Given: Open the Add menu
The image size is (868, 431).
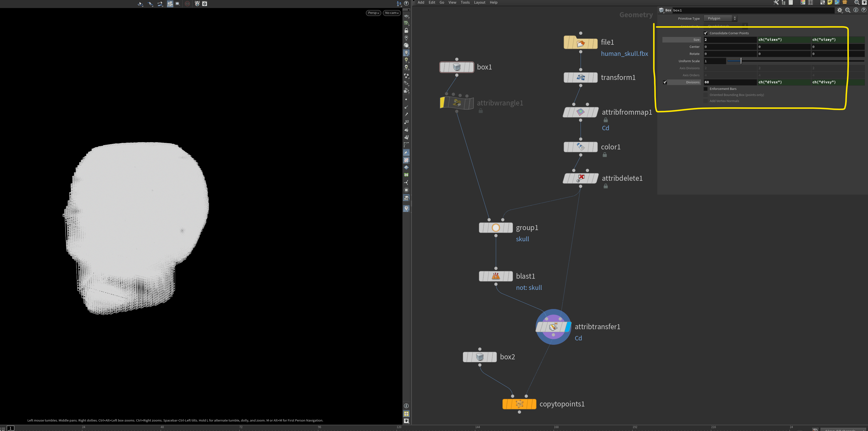Looking at the screenshot, I should [x=421, y=2].
